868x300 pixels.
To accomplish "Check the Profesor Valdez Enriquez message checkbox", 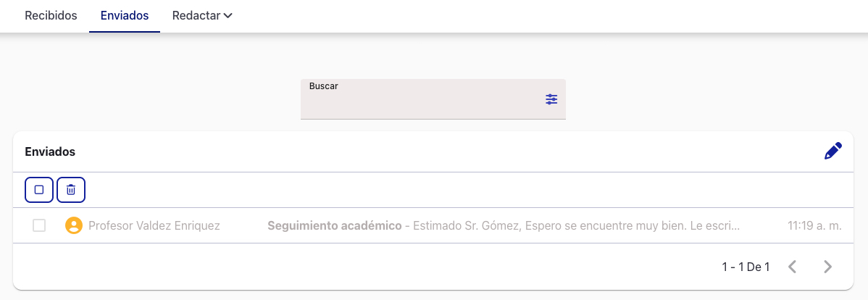I will [39, 225].
